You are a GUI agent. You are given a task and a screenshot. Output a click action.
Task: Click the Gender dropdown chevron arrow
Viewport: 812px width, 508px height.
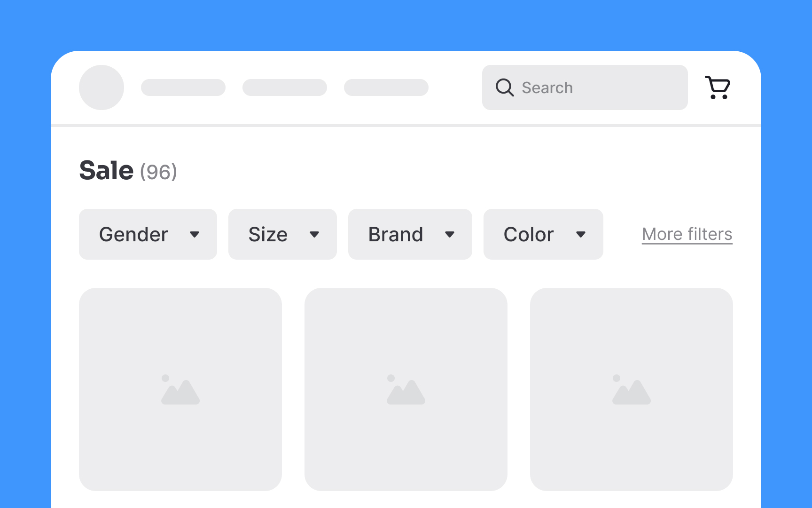click(x=195, y=234)
